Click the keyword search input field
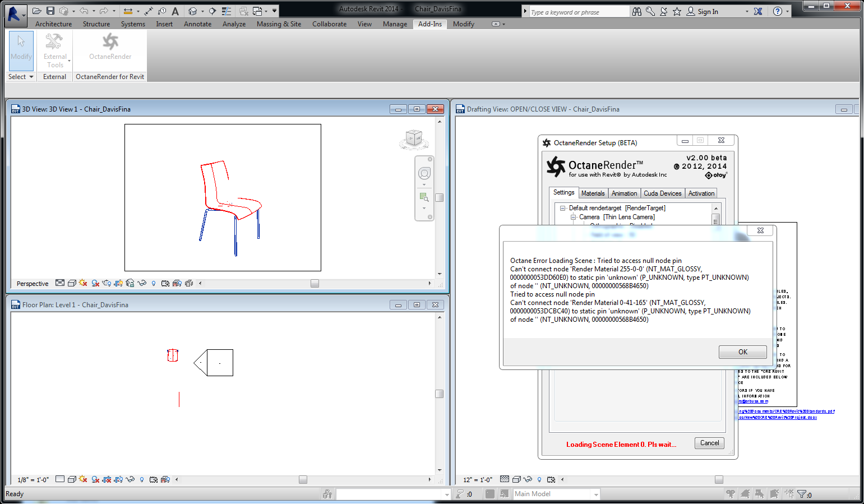This screenshot has width=864, height=504. coord(579,12)
